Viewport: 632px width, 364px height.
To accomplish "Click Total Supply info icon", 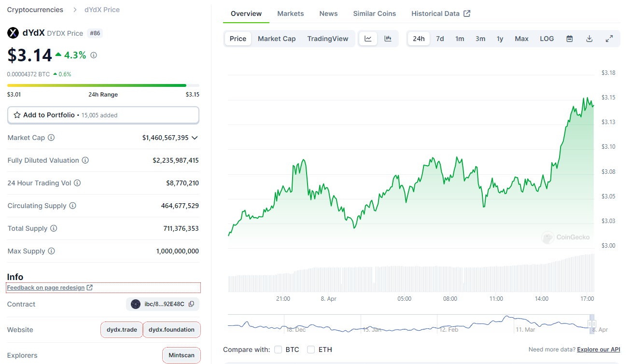I will click(x=54, y=228).
